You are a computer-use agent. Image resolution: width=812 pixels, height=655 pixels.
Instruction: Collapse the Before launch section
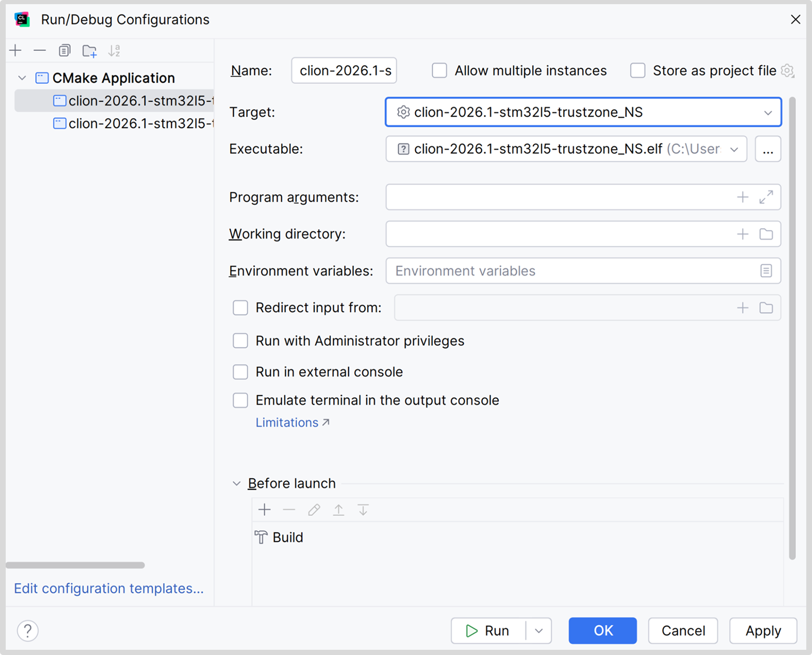[236, 483]
